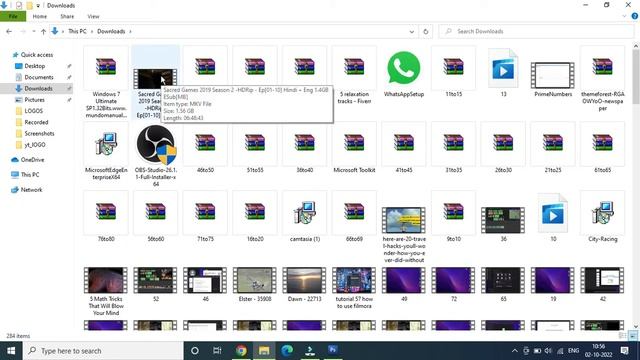Go back to previous folder
This screenshot has height=360, width=640.
9,31
